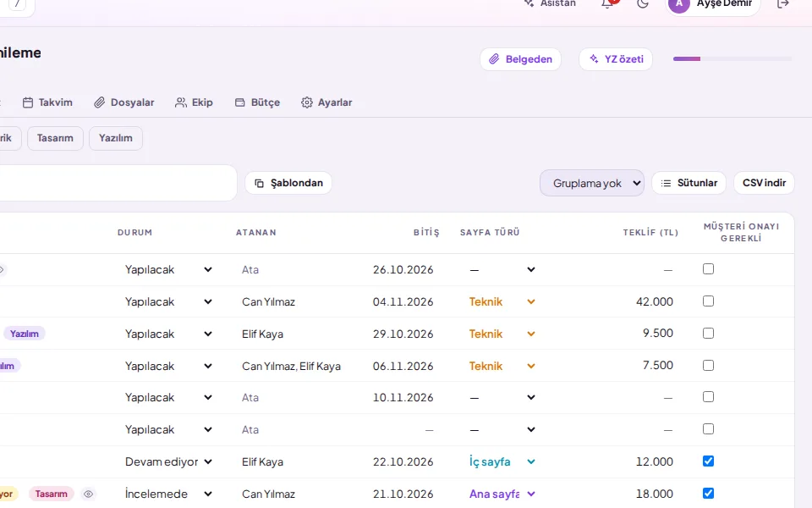Viewport: 812px width, 508px height.
Task: Switch to Dosyalar tab
Action: [124, 102]
